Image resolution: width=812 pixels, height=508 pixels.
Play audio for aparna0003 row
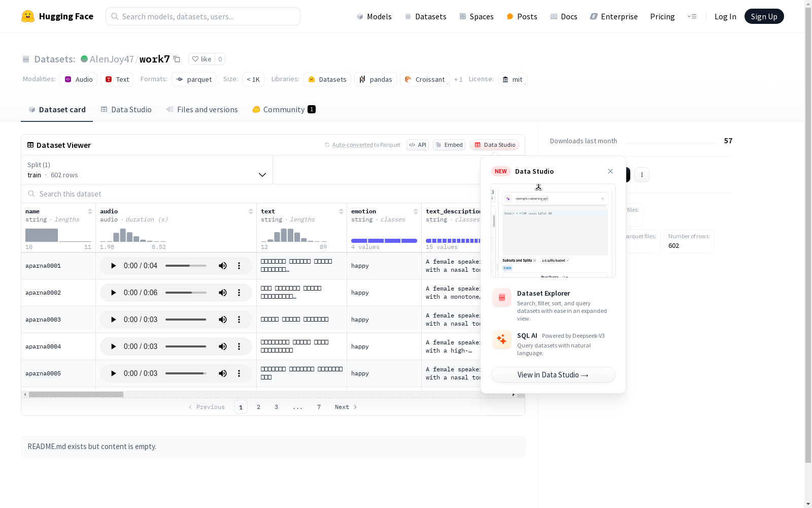113,320
